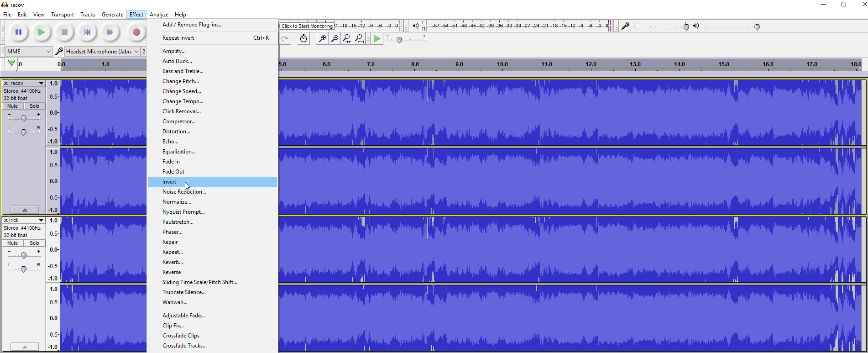The height and width of the screenshot is (353, 868).
Task: Click the Pause button in transport toolbar
Action: [x=18, y=32]
